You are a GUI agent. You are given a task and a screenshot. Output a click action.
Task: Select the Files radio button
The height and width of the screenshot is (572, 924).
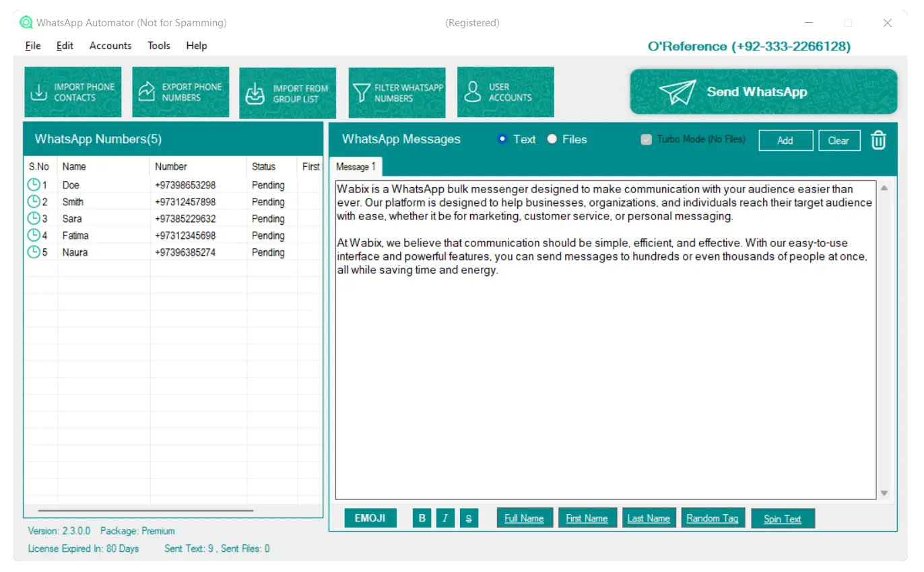[552, 139]
